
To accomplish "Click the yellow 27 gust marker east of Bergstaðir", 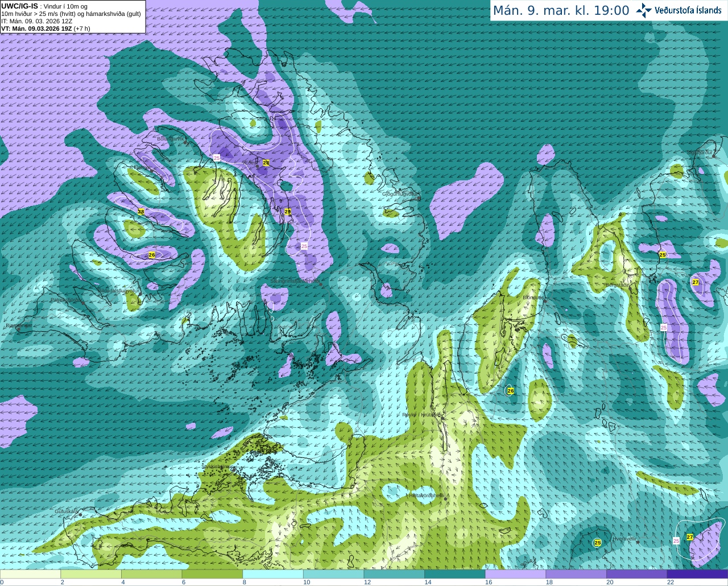I will (x=696, y=282).
